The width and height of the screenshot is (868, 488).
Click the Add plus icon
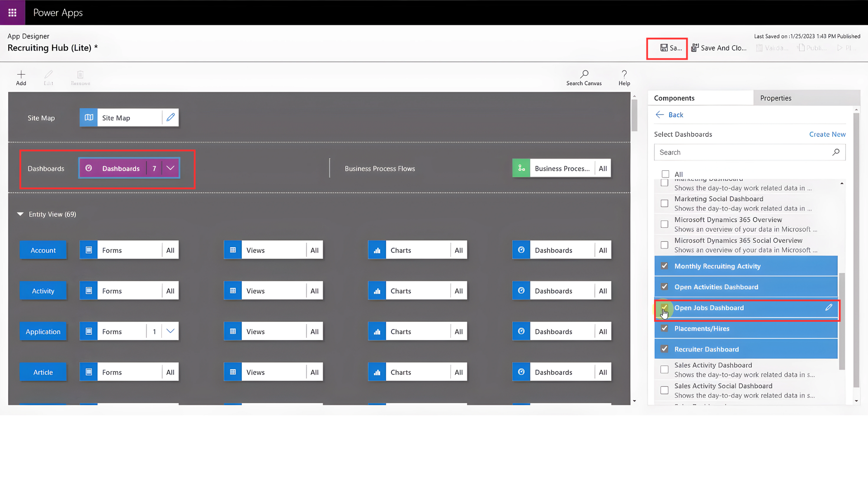click(21, 74)
